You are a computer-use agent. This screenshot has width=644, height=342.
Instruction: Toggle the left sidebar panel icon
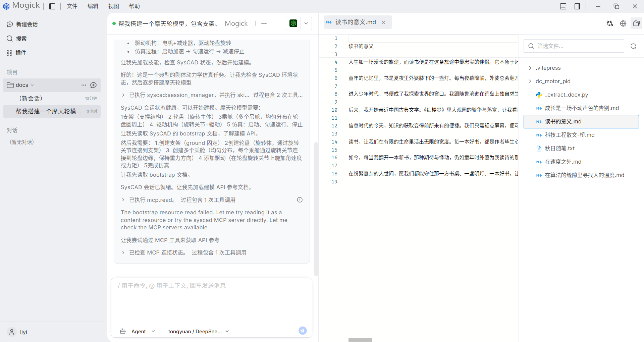point(52,6)
